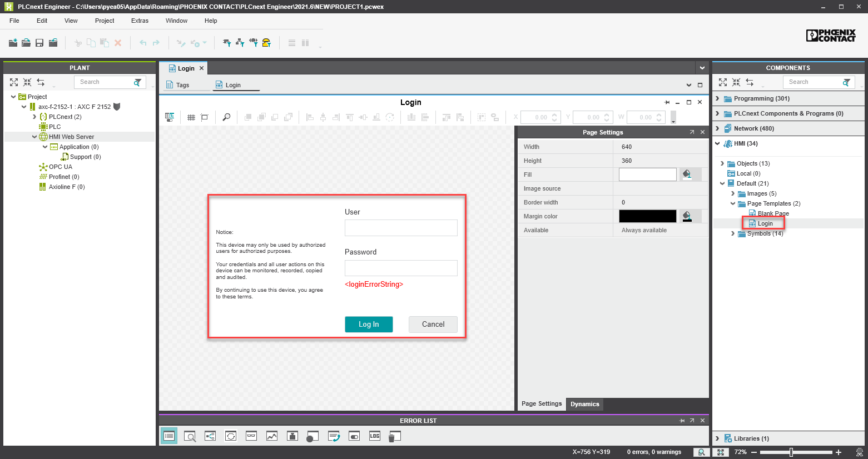The height and width of the screenshot is (459, 868).
Task: Click the Password input field on the page
Action: coord(401,268)
